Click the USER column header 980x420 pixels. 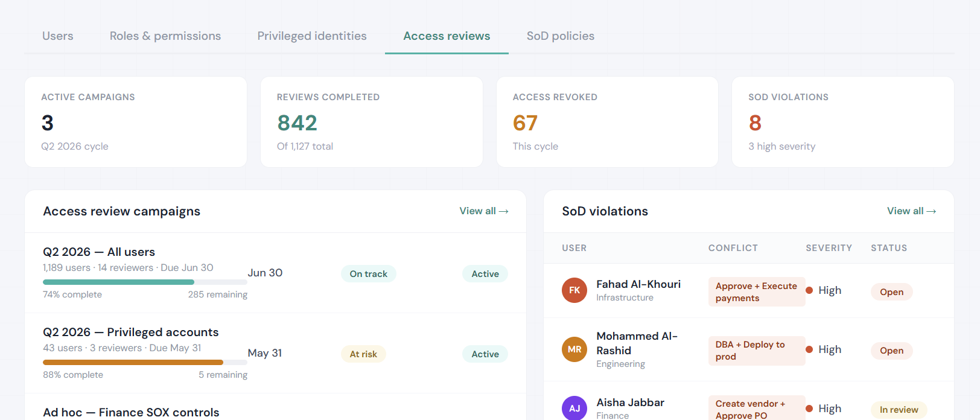click(574, 248)
